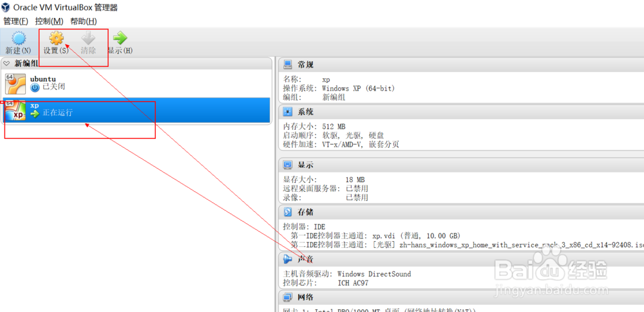Click the 系统 section chip icon
This screenshot has width=644, height=312.
coord(288,112)
